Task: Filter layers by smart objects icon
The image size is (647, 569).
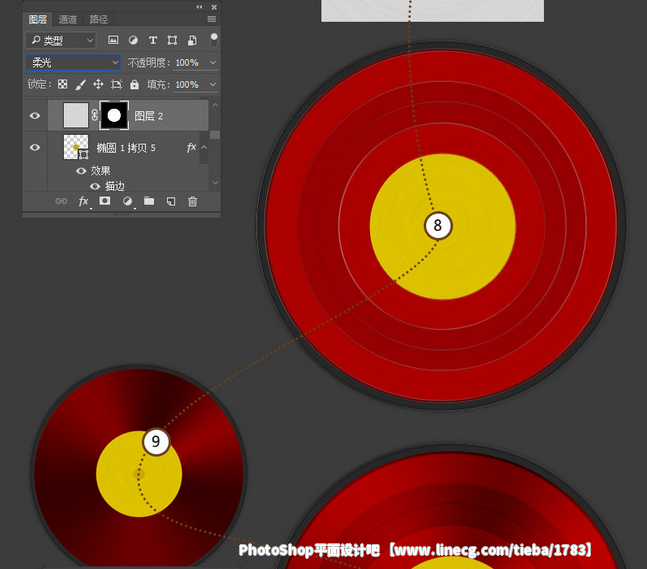Action: point(192,40)
